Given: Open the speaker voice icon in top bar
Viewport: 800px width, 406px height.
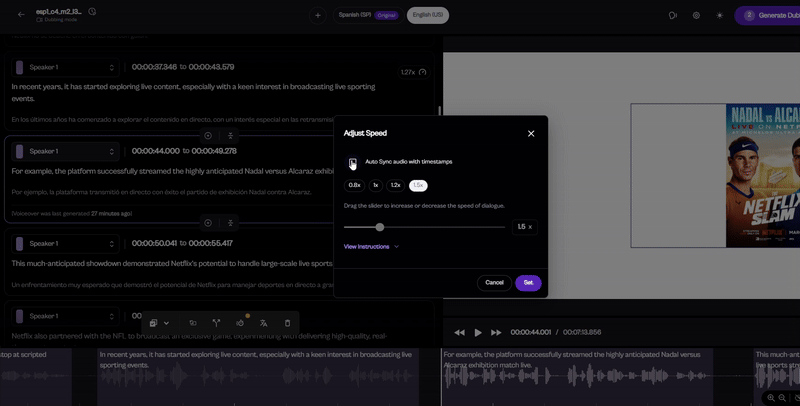Looking at the screenshot, I should 672,15.
